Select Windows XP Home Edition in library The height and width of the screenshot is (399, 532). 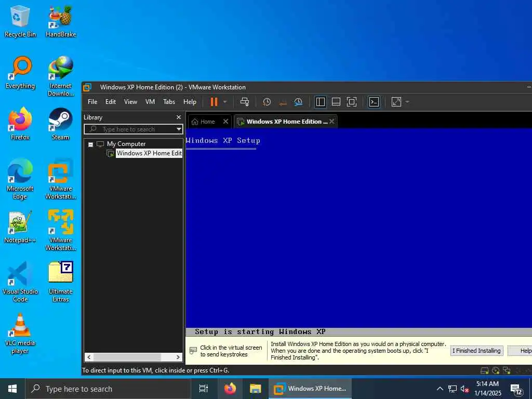pyautogui.click(x=149, y=153)
